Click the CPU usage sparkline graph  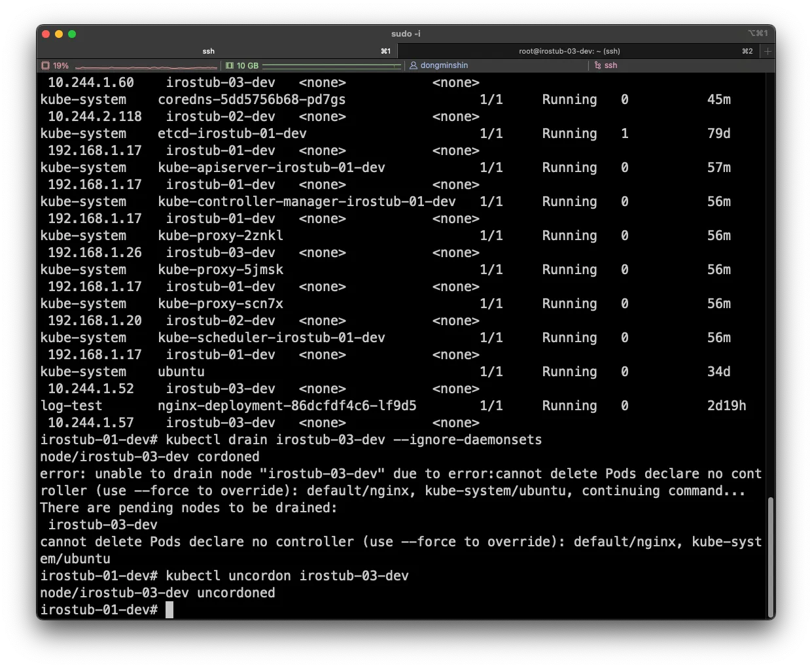click(146, 66)
